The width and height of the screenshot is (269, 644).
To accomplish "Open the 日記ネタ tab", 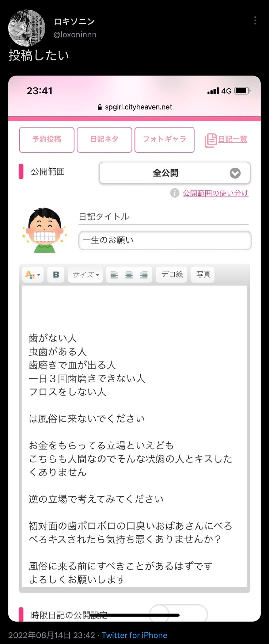I will 104,140.
